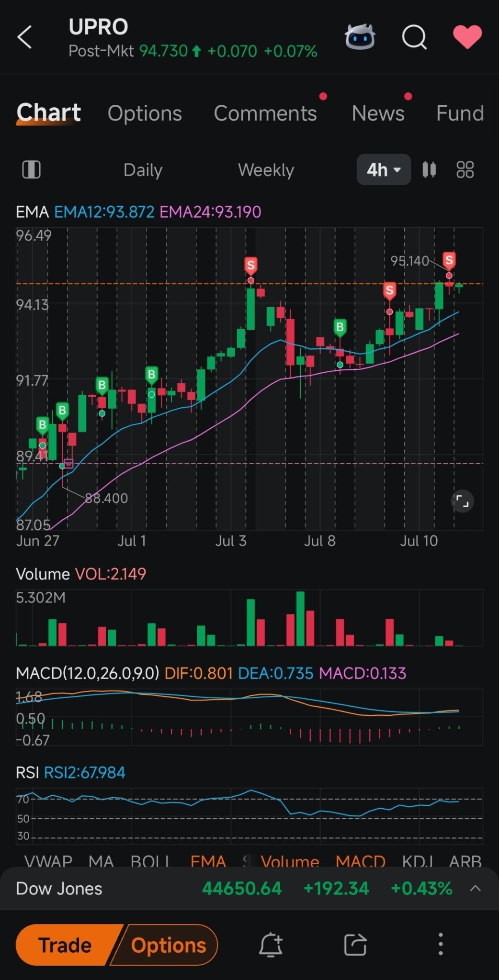
Task: Select the KDJ sub-indicator
Action: click(417, 861)
